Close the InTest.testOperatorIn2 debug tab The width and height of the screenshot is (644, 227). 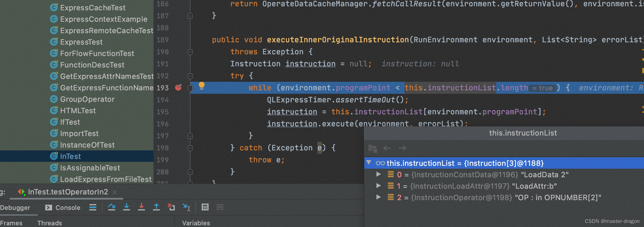pyautogui.click(x=115, y=192)
